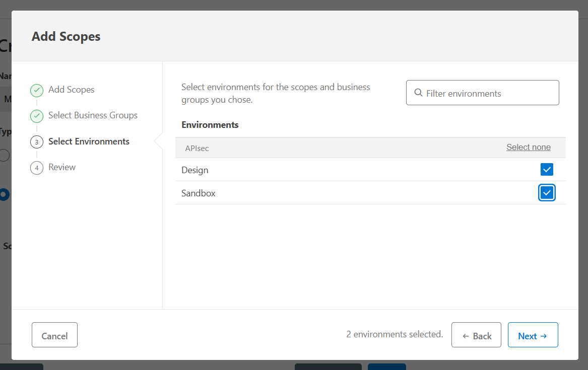Uncheck the Design environment checkbox
The width and height of the screenshot is (588, 370).
tap(547, 170)
